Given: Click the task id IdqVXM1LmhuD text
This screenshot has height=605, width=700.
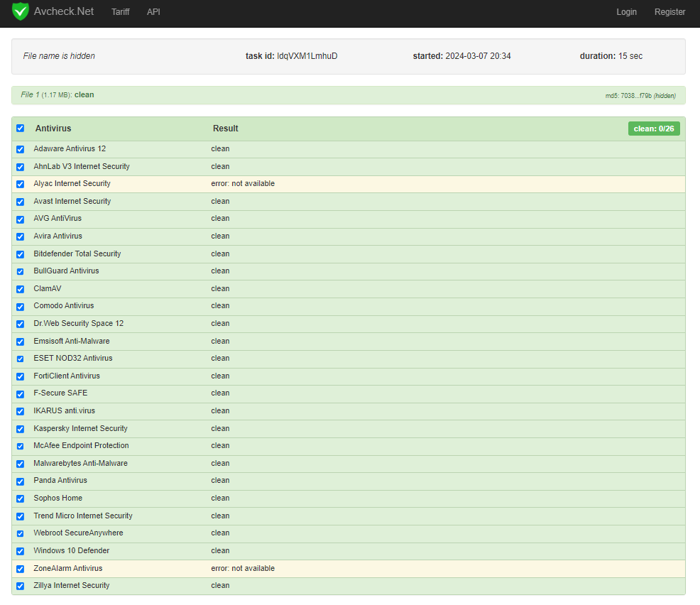Looking at the screenshot, I should pyautogui.click(x=307, y=56).
